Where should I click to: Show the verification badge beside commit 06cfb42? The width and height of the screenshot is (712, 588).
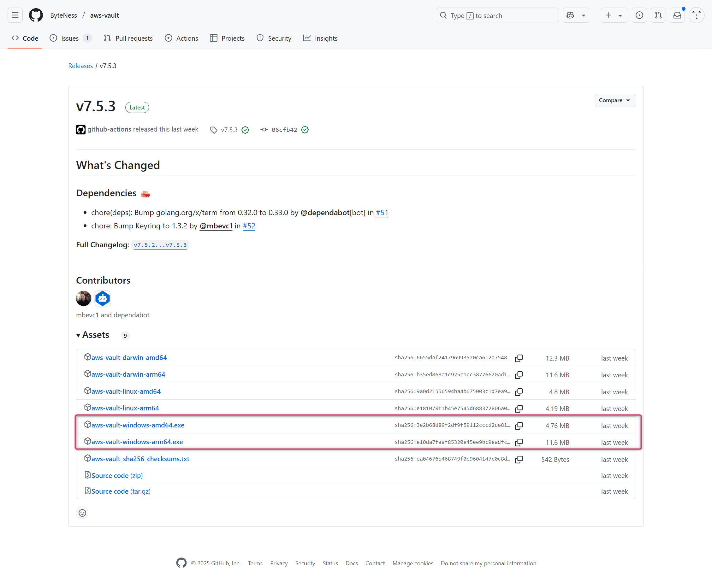tap(305, 130)
